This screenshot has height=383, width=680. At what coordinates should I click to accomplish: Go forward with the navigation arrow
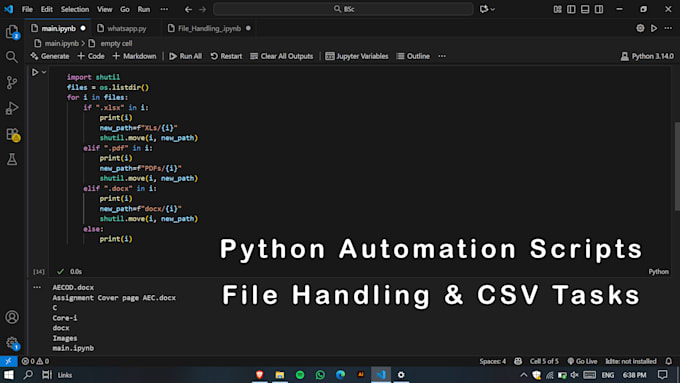203,9
